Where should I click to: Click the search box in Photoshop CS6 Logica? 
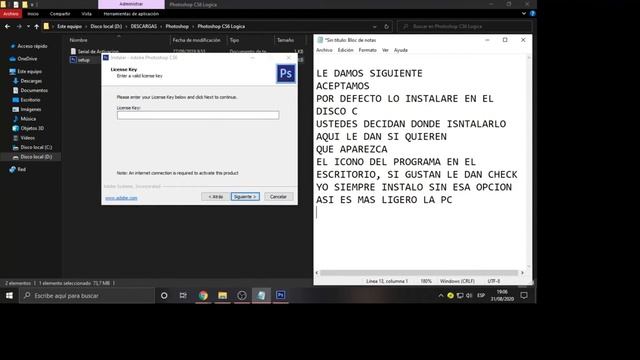[465, 27]
